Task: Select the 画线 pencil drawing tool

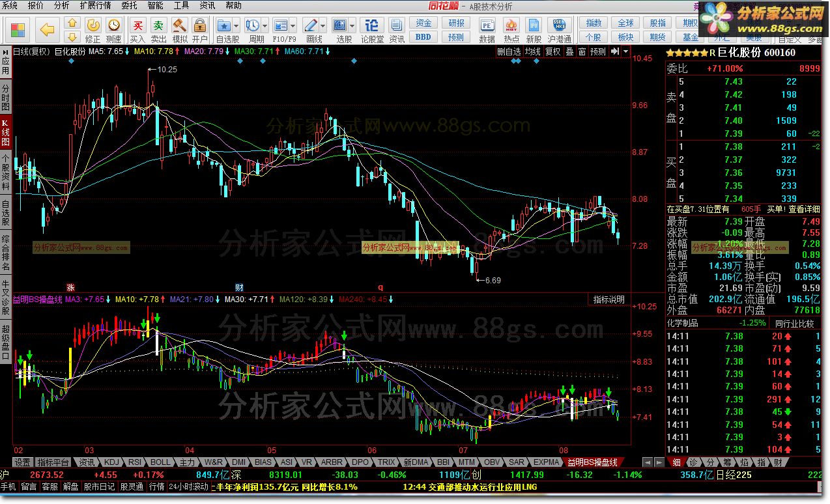Action: point(310,25)
